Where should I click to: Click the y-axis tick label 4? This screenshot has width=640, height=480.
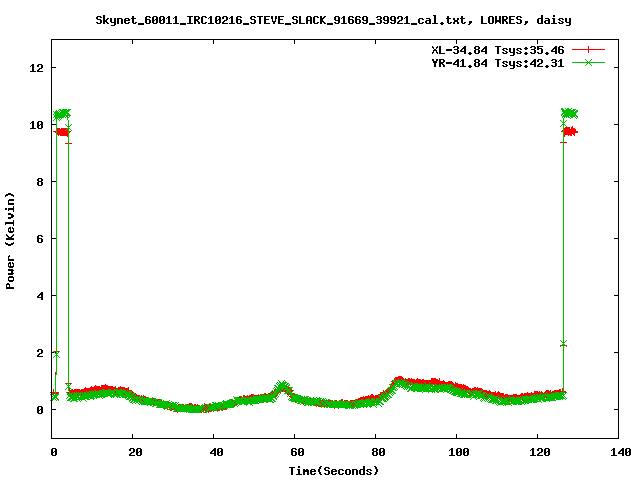40,296
